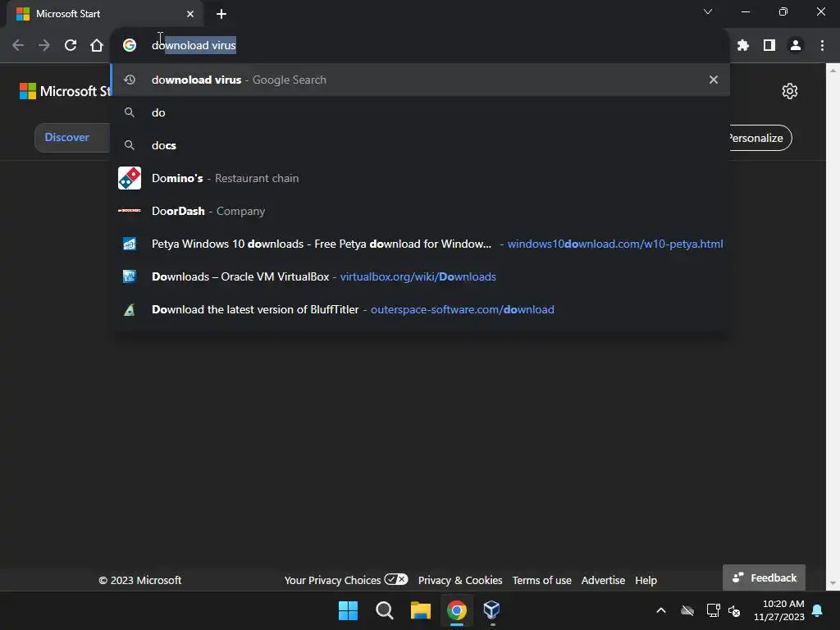Open the Windows Start menu
Image resolution: width=840 pixels, height=630 pixels.
[348, 610]
